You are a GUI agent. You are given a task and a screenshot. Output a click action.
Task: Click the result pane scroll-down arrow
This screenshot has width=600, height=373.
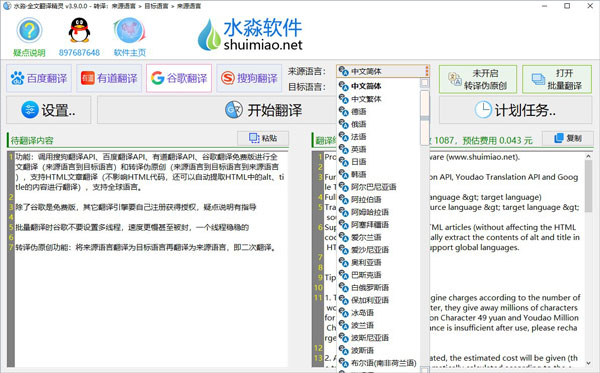point(588,362)
